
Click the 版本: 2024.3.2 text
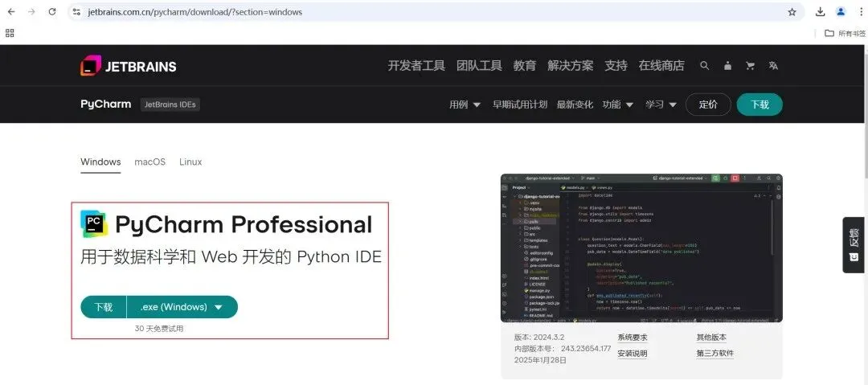[x=539, y=338]
